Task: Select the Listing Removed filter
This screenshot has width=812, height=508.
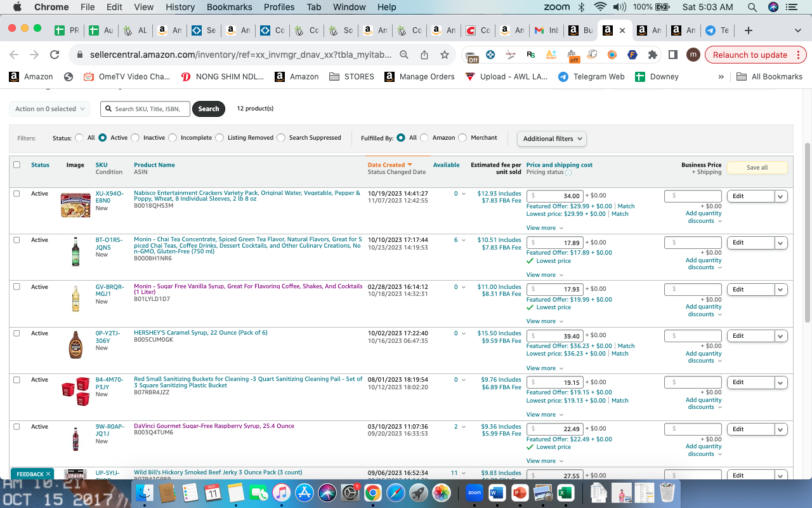Action: 219,138
